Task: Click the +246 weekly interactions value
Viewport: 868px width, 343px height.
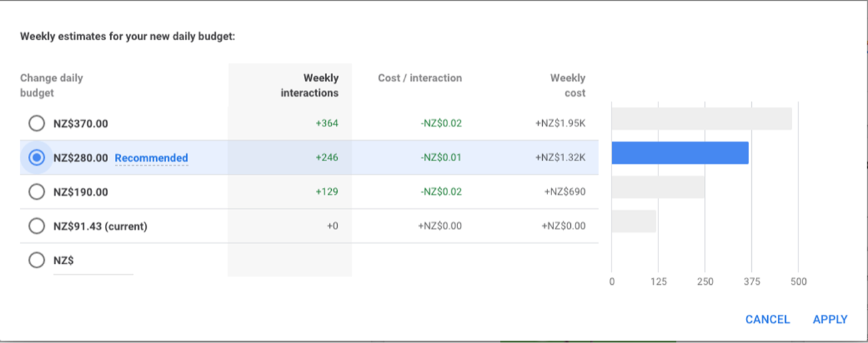Action: pos(327,158)
